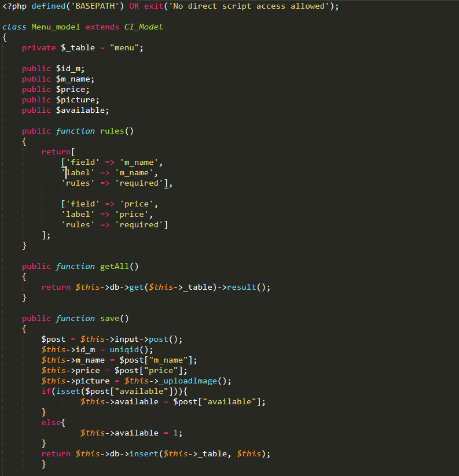Click the class name Menu_model

pos(56,27)
